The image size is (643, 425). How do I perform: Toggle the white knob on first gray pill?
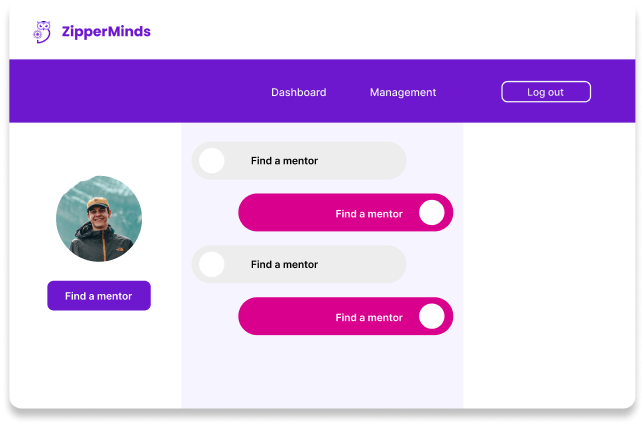(x=212, y=160)
